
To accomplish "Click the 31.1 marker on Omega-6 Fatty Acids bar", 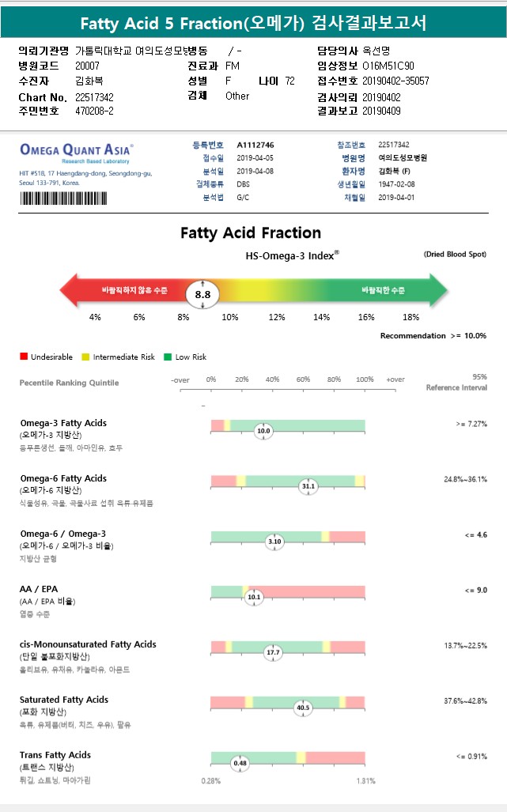I will tap(308, 486).
